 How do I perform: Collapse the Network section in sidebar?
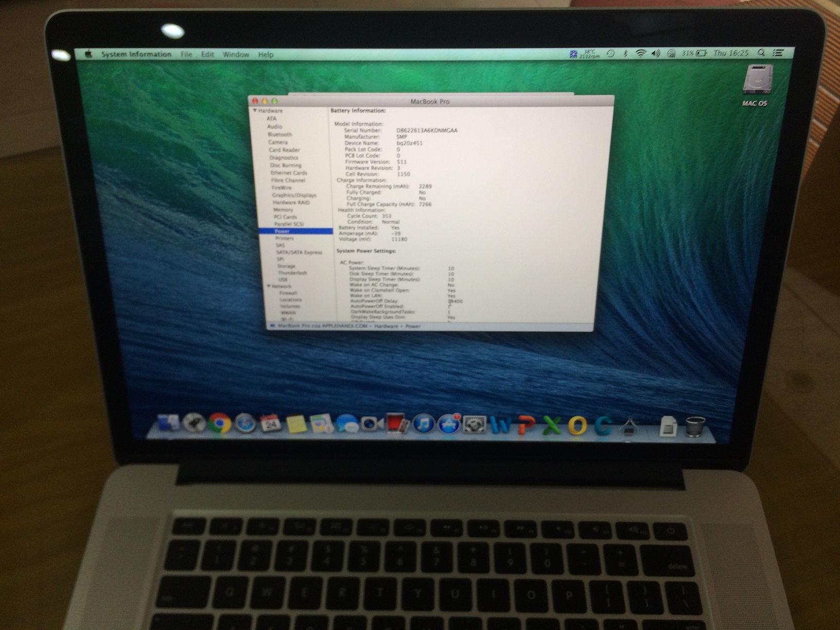coord(269,286)
